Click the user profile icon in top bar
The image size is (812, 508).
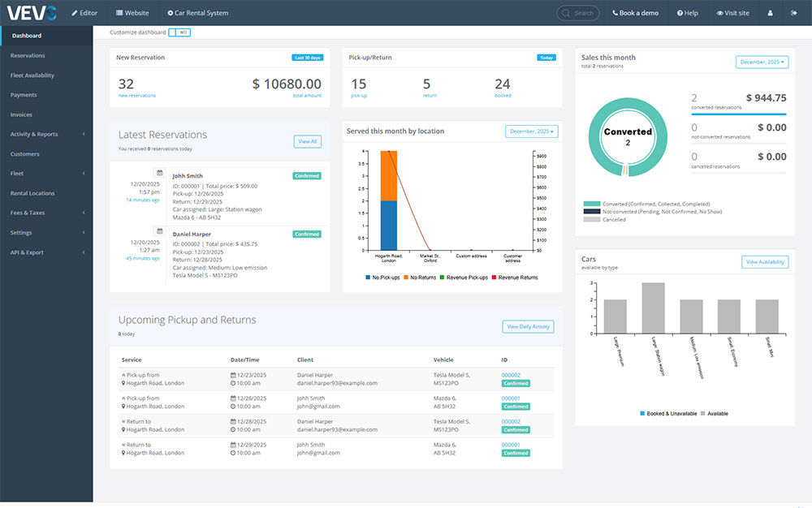[x=770, y=13]
